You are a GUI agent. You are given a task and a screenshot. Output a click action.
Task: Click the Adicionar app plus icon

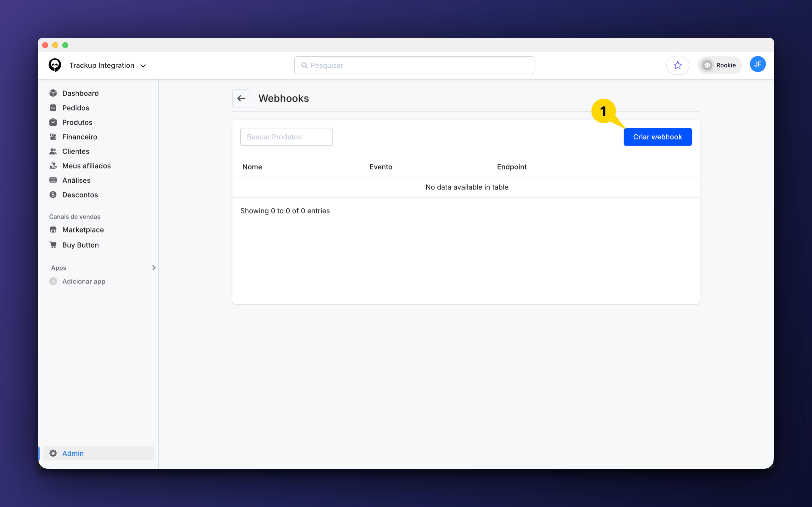pyautogui.click(x=53, y=281)
